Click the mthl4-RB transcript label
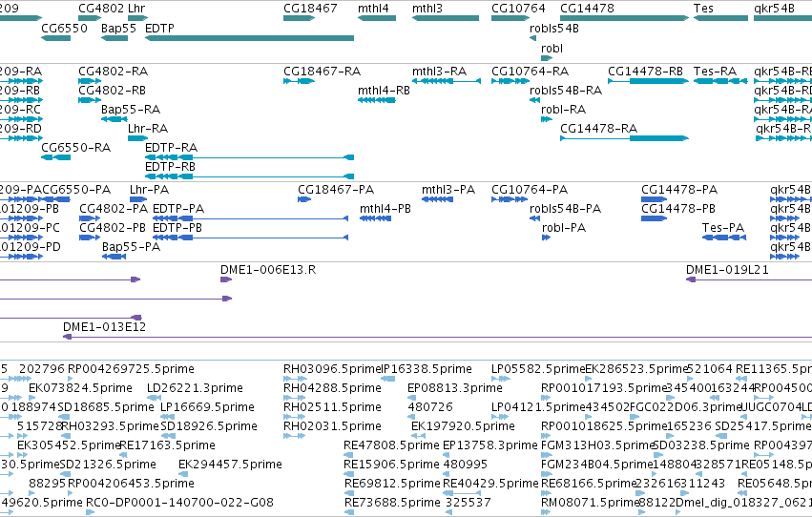The height and width of the screenshot is (517, 812). [x=384, y=91]
